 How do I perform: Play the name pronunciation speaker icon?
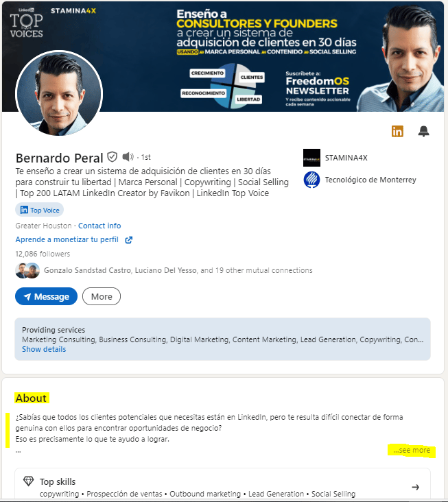tap(128, 156)
